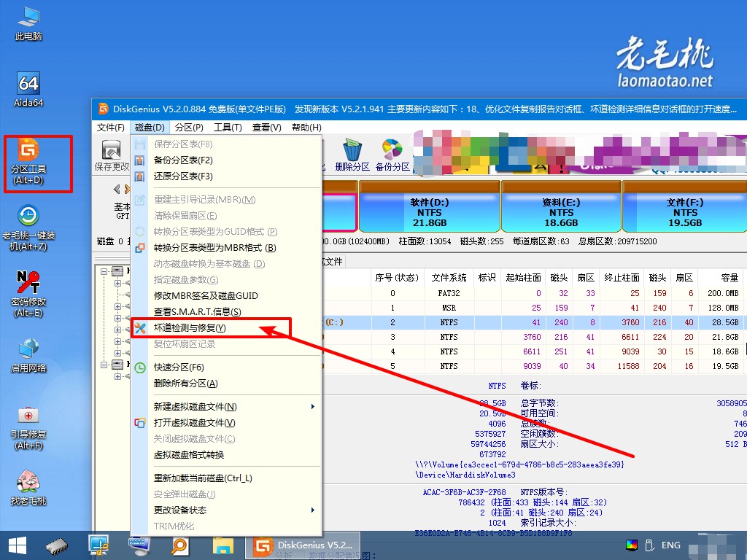Click USB device tray icon
Image resolution: width=747 pixels, height=560 pixels.
[x=650, y=545]
